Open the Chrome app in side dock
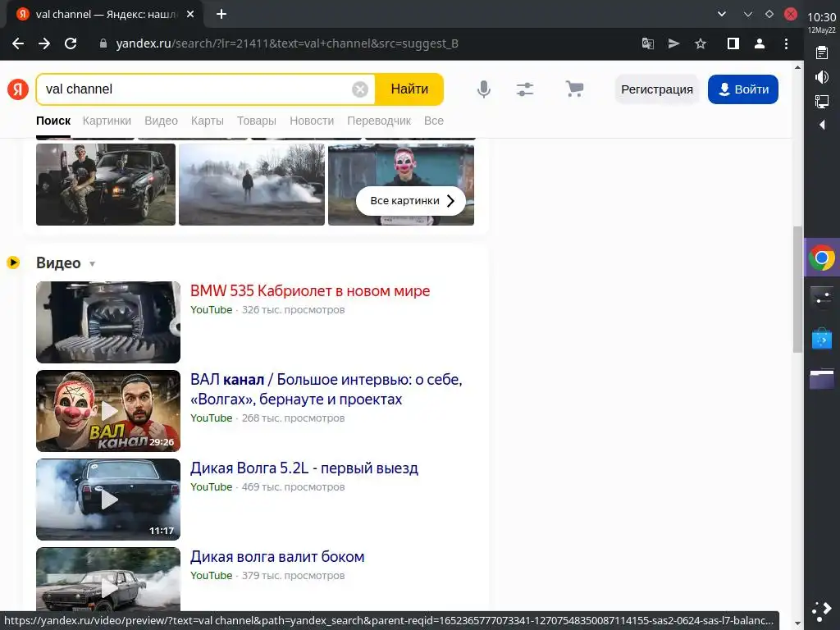Viewport: 840px width, 630px height. pyautogui.click(x=822, y=258)
